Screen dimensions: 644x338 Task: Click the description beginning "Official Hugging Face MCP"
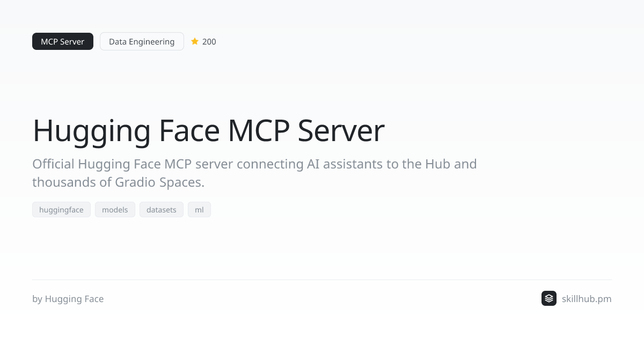point(254,173)
